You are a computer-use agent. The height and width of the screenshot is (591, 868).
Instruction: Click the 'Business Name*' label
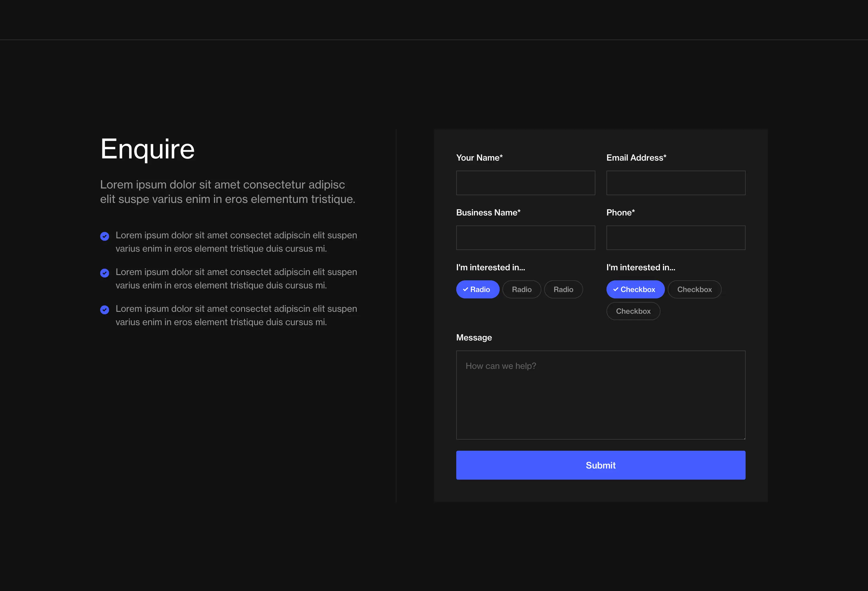click(488, 213)
